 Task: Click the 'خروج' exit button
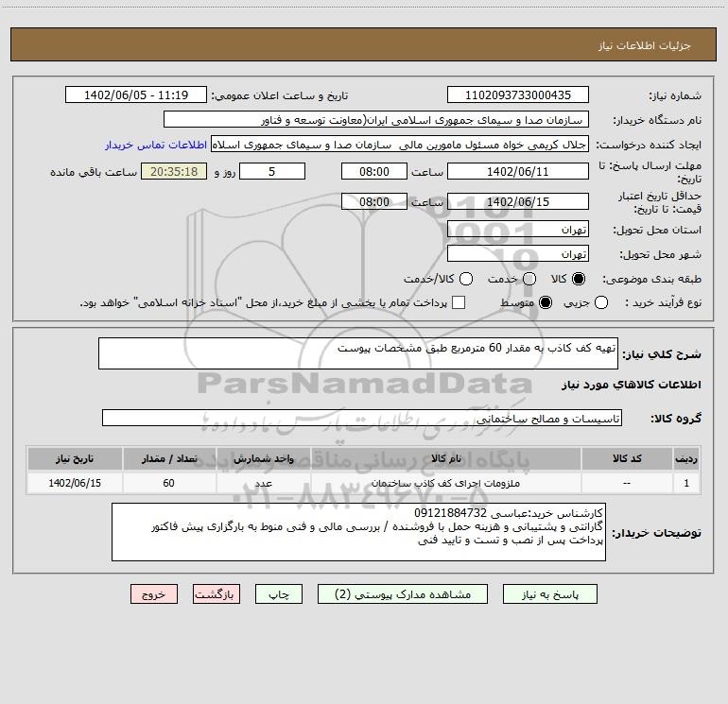154,594
